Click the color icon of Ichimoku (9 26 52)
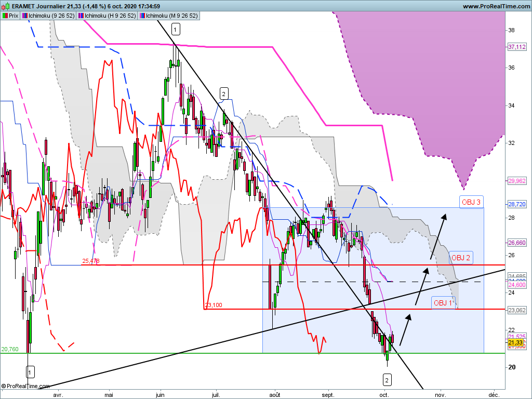This screenshot has width=532, height=399. point(25,16)
